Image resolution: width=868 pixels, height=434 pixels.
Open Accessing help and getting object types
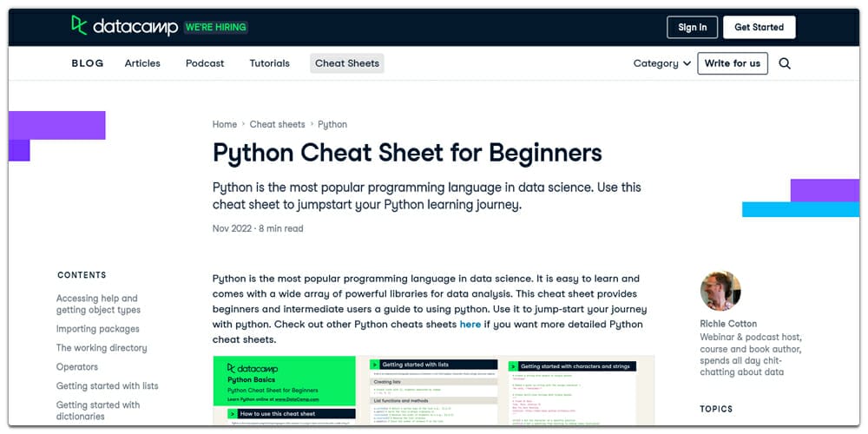(98, 304)
